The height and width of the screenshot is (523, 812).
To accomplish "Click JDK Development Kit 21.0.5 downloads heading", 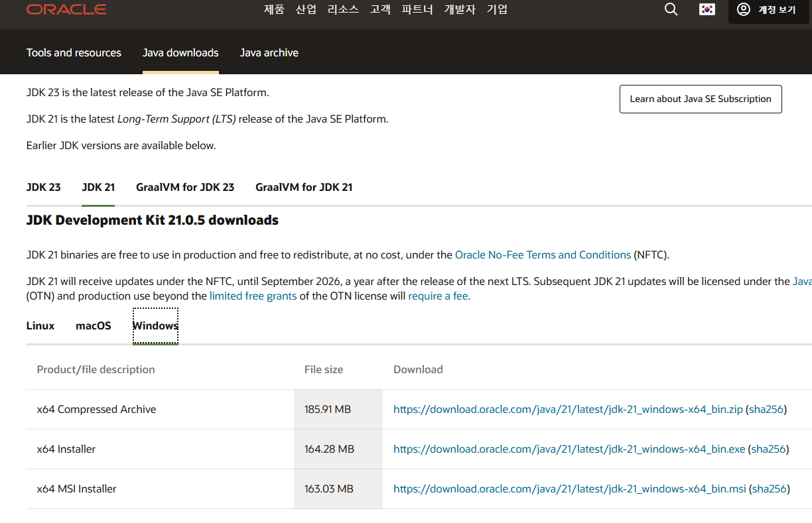I will 153,220.
